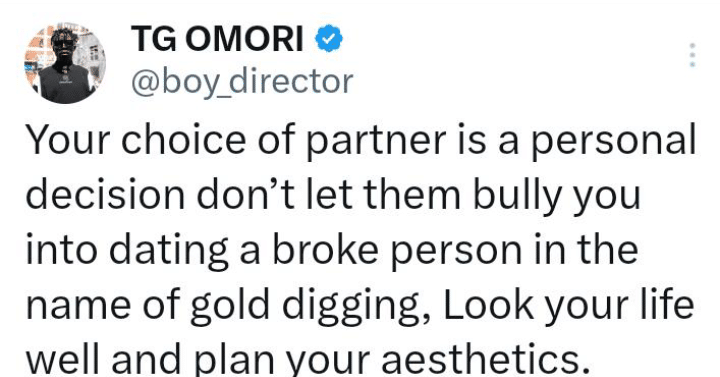The image size is (720, 377).
Task: Visit the @boy_director handle
Action: (x=242, y=82)
